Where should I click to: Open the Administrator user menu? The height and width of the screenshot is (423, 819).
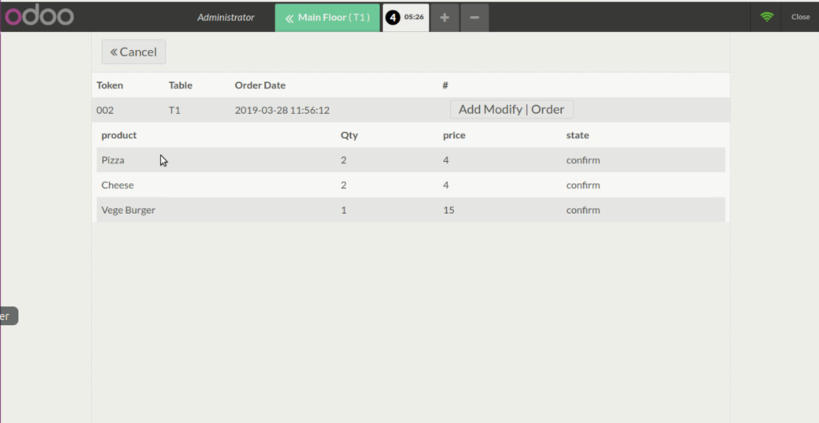pos(226,17)
